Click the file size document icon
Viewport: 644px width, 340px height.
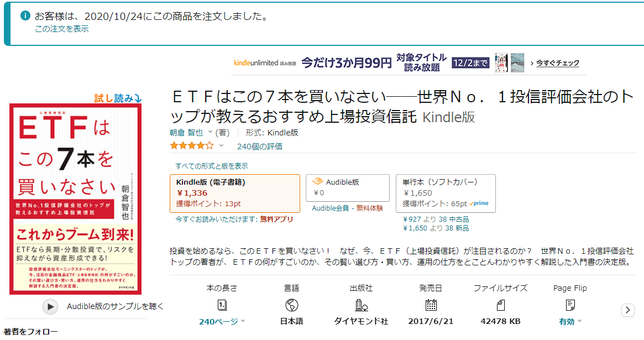tap(501, 305)
